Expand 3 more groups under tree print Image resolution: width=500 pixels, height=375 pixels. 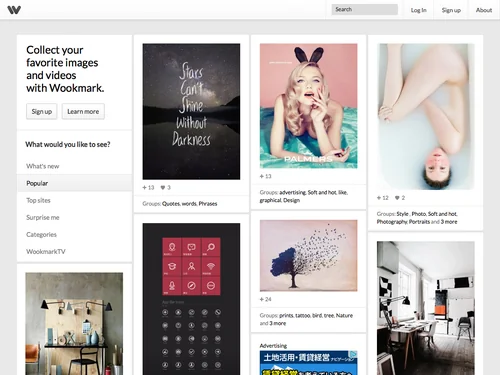pos(278,323)
